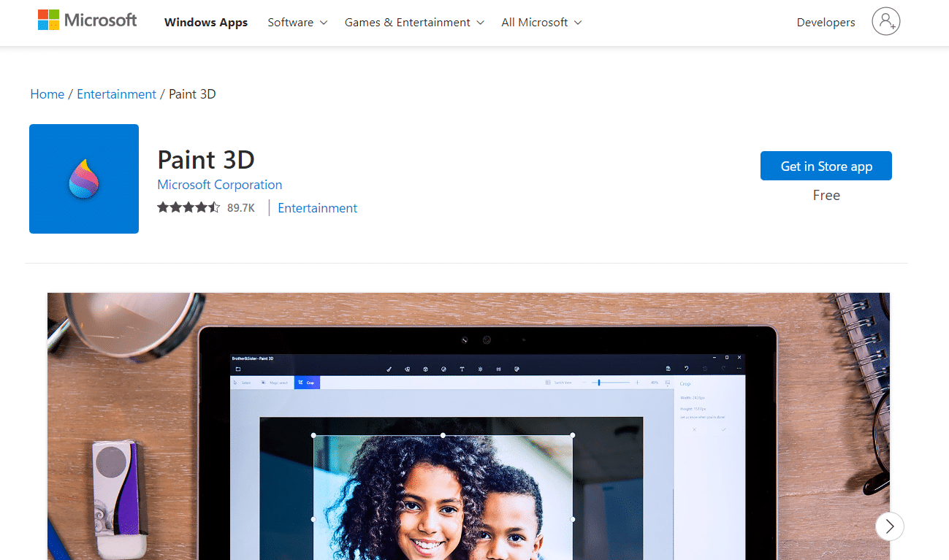949x560 pixels.
Task: Go to Home via breadcrumb
Action: coord(47,94)
